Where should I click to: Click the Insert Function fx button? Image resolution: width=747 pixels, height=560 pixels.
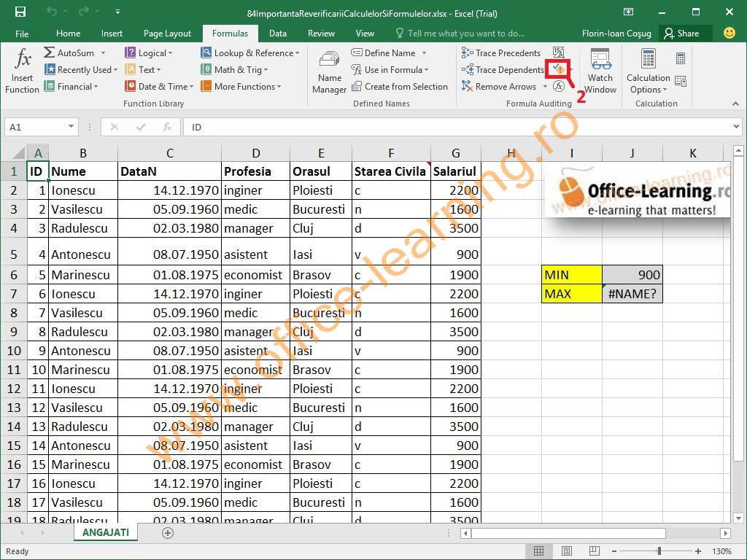pos(22,70)
